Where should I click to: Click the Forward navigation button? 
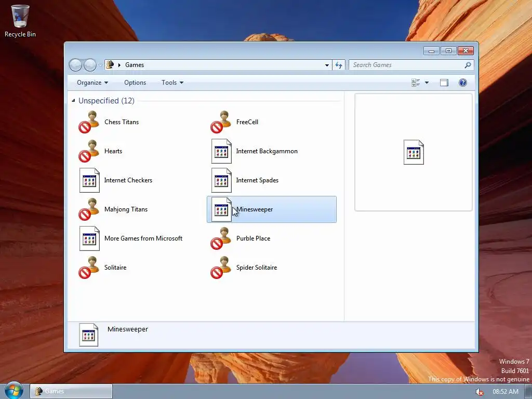[90, 65]
